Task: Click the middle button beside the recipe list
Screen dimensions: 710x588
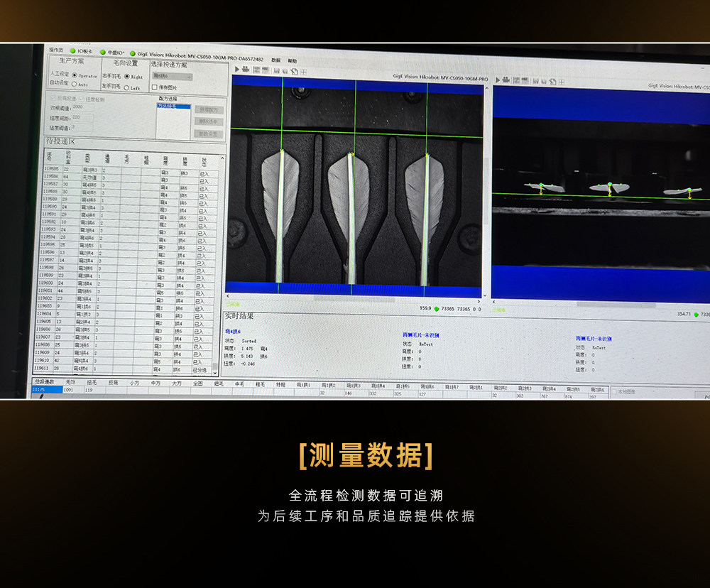Action: point(208,121)
